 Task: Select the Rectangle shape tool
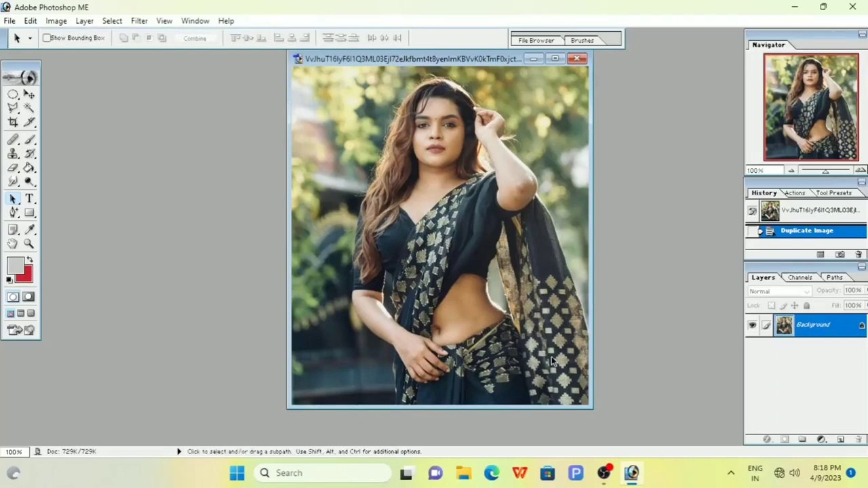[29, 213]
